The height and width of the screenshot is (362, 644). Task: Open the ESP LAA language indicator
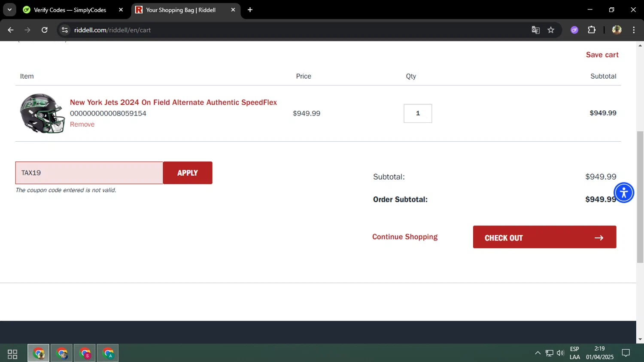click(575, 353)
